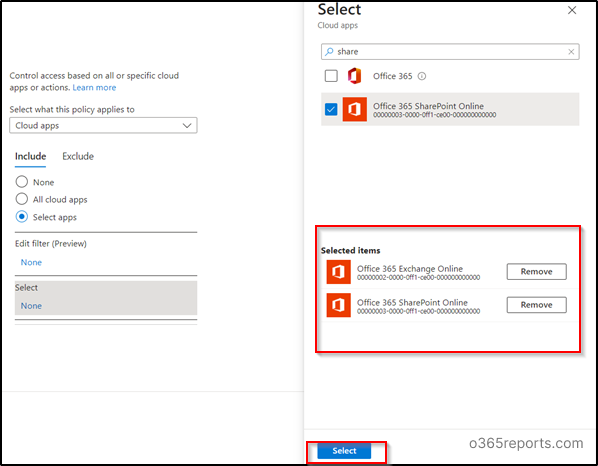Choose Select apps radio option
Image resolution: width=598 pixels, height=466 pixels.
22,217
